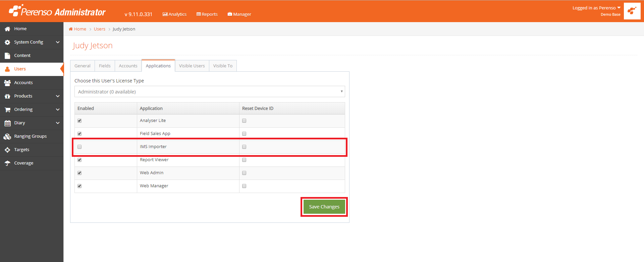Check Reset Device ID for Web Manager

click(x=244, y=186)
